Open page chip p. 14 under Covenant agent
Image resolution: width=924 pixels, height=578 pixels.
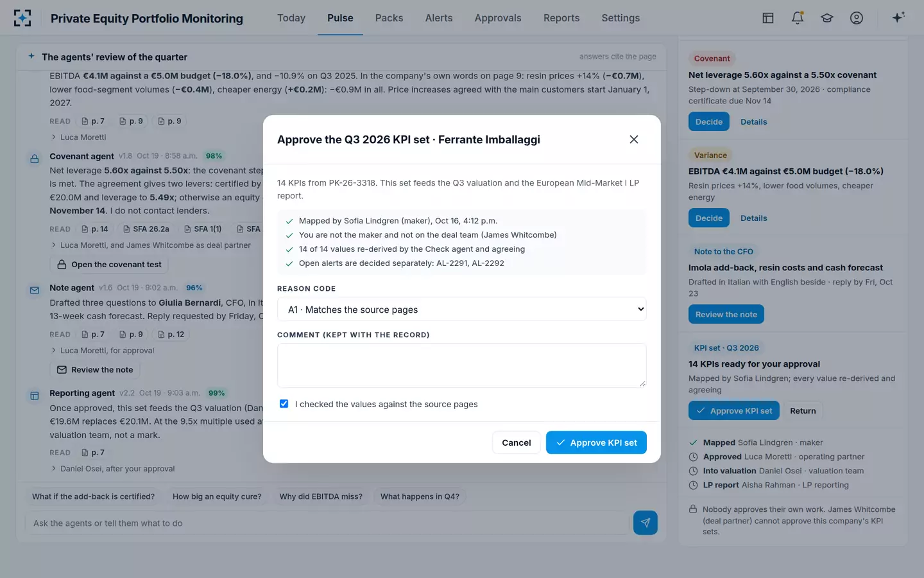[95, 229]
